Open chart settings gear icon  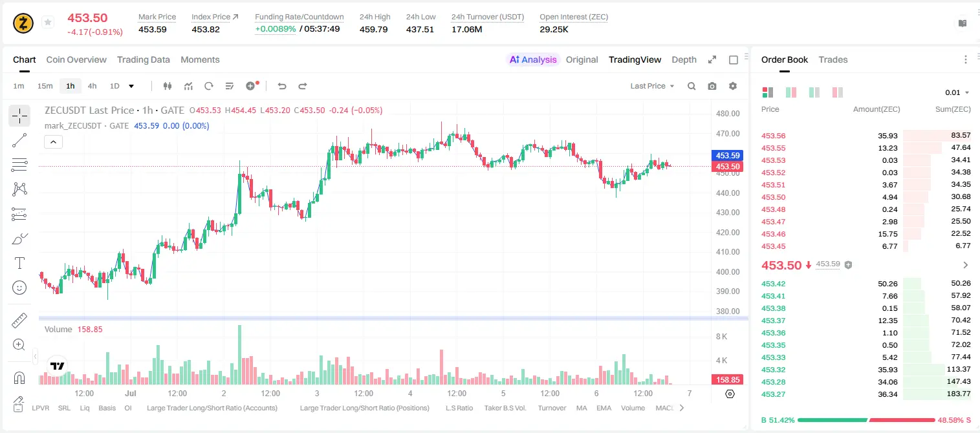coord(733,86)
